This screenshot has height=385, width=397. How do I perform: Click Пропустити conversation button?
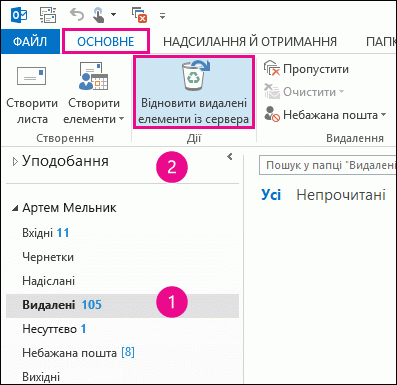tap(306, 69)
